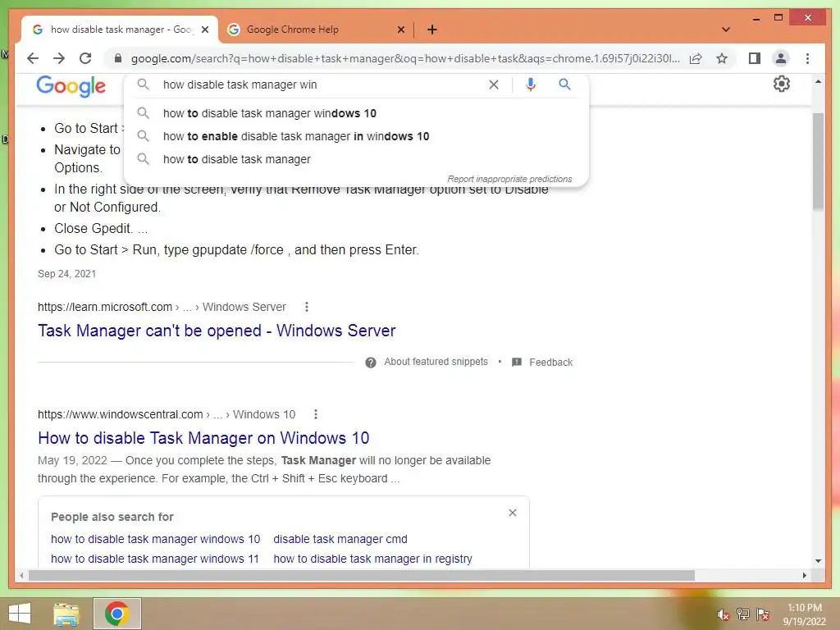The height and width of the screenshot is (630, 840).
Task: Click the scroll right arrow
Action: pos(804,575)
